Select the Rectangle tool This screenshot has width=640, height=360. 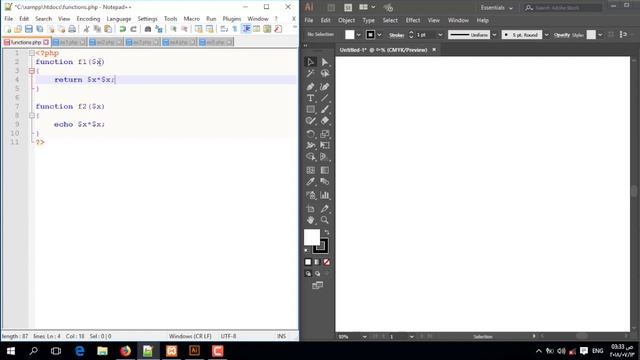(x=310, y=109)
